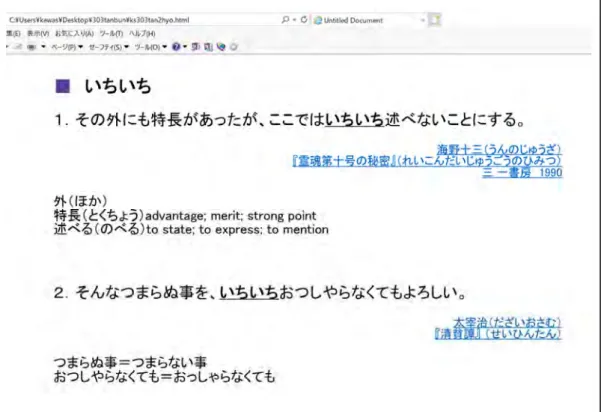The image size is (601, 412).
Task: Open a new tab with the new-tab button
Action: tap(435, 20)
